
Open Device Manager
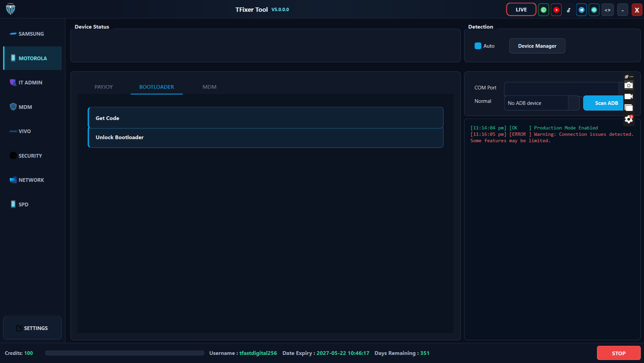pyautogui.click(x=537, y=46)
